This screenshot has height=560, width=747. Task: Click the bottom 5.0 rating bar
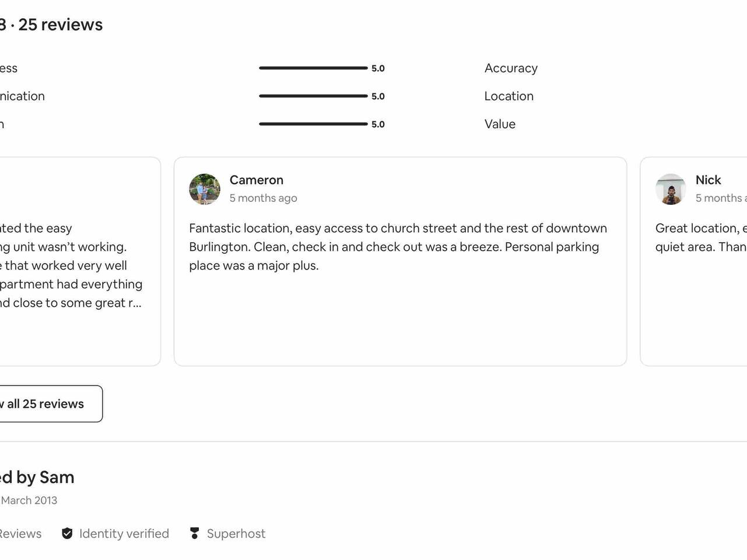click(x=313, y=124)
